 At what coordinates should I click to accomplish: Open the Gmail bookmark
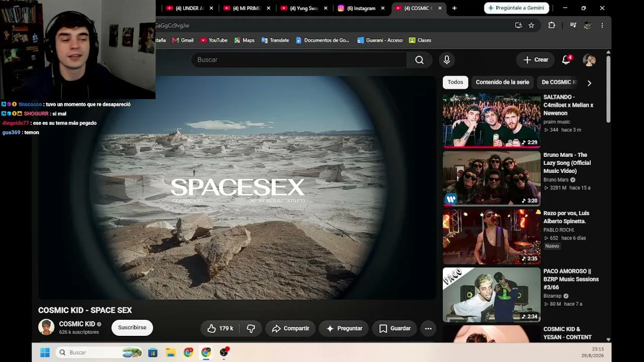click(183, 40)
